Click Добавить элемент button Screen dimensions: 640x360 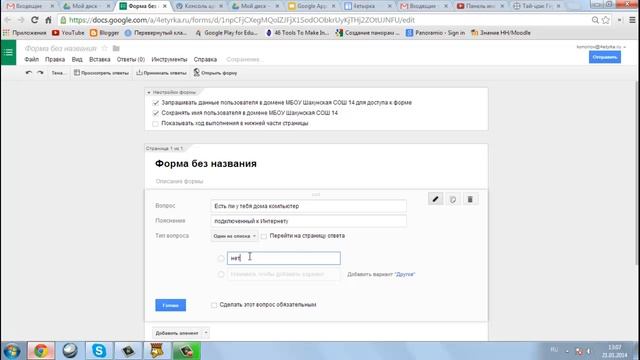coord(177,333)
